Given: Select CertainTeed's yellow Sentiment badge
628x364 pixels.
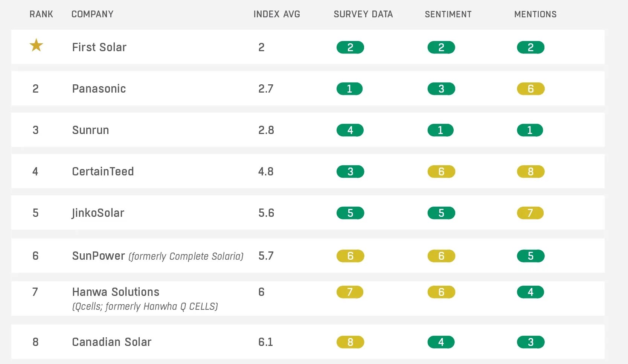Looking at the screenshot, I should [441, 172].
